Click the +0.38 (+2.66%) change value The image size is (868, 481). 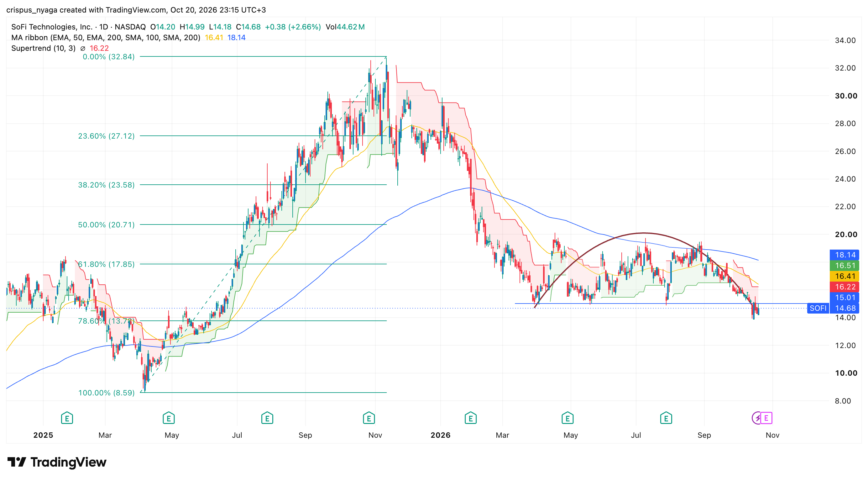pyautogui.click(x=293, y=27)
